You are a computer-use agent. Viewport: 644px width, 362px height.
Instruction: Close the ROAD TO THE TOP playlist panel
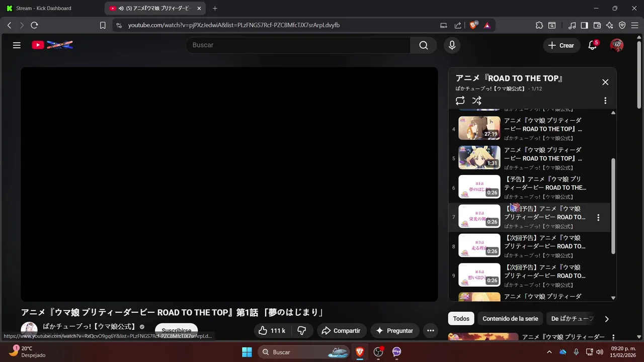click(605, 82)
